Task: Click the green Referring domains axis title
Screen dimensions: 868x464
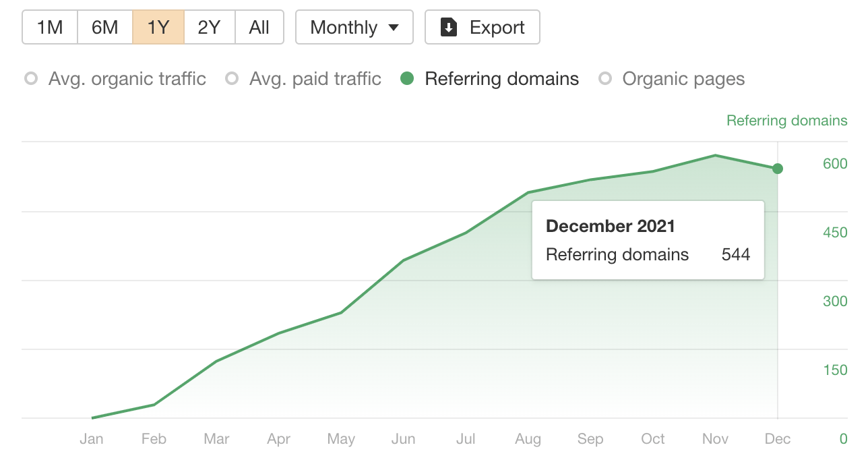Action: [x=786, y=120]
